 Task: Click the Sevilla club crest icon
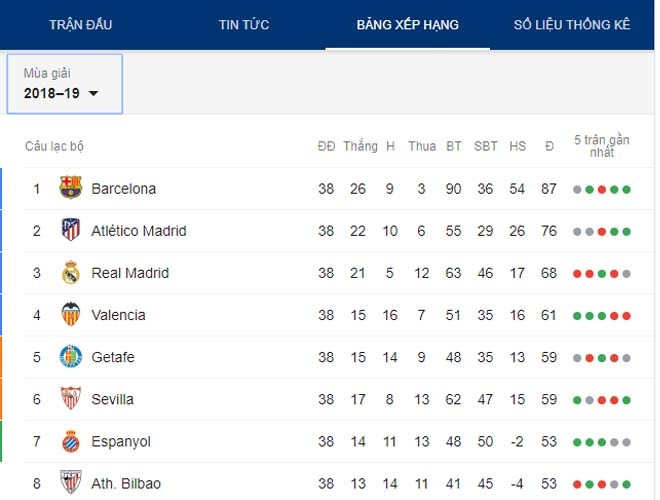70,399
